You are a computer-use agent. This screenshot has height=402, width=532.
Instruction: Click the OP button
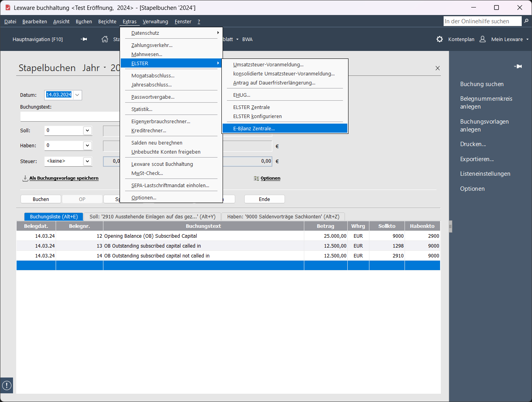point(82,199)
